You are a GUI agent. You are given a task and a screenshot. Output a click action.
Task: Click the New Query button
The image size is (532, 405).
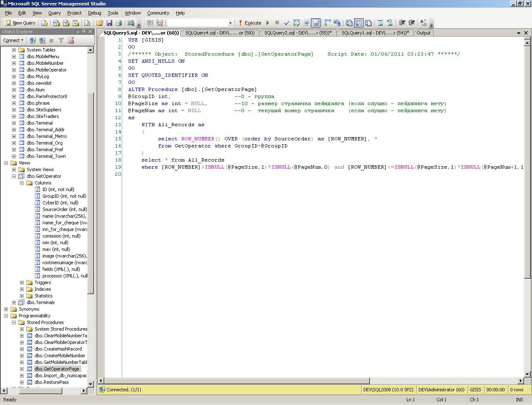coord(20,23)
